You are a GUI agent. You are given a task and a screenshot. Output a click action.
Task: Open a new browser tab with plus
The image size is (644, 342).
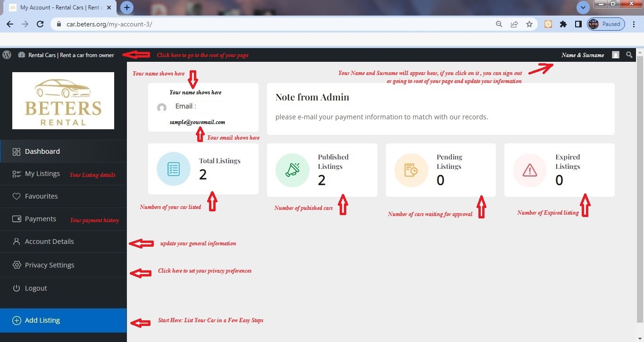pyautogui.click(x=127, y=8)
